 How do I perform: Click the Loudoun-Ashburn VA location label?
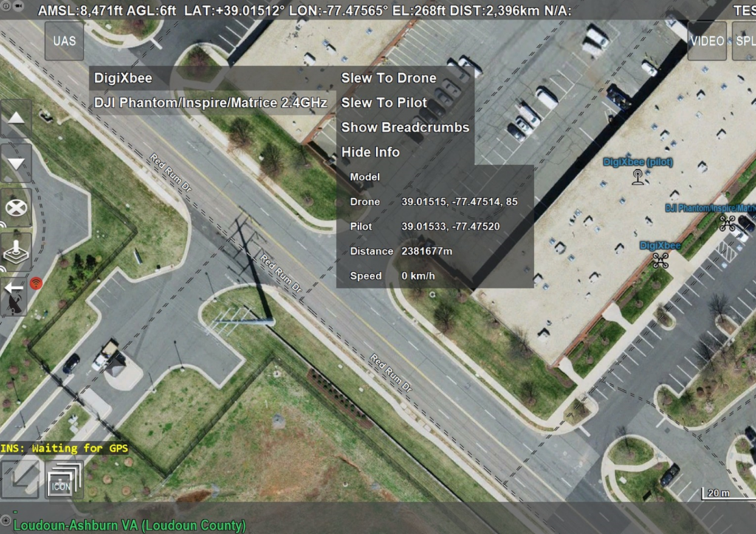(x=130, y=525)
